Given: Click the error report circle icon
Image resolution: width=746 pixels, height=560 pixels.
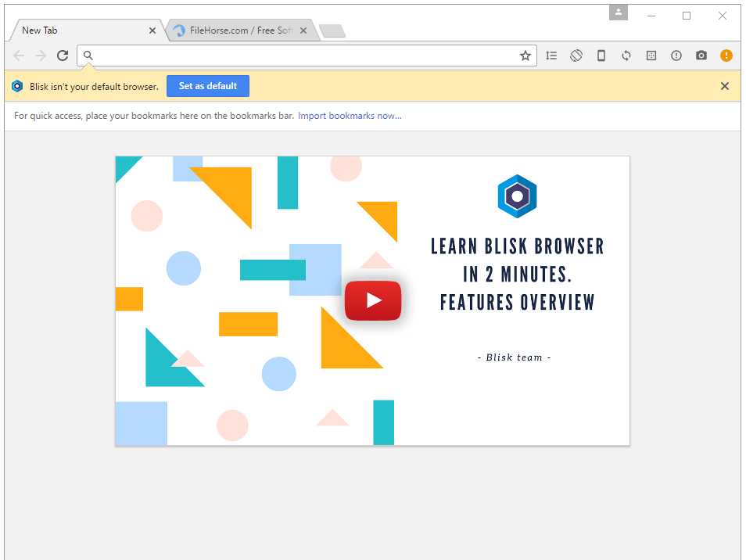Looking at the screenshot, I should (676, 56).
